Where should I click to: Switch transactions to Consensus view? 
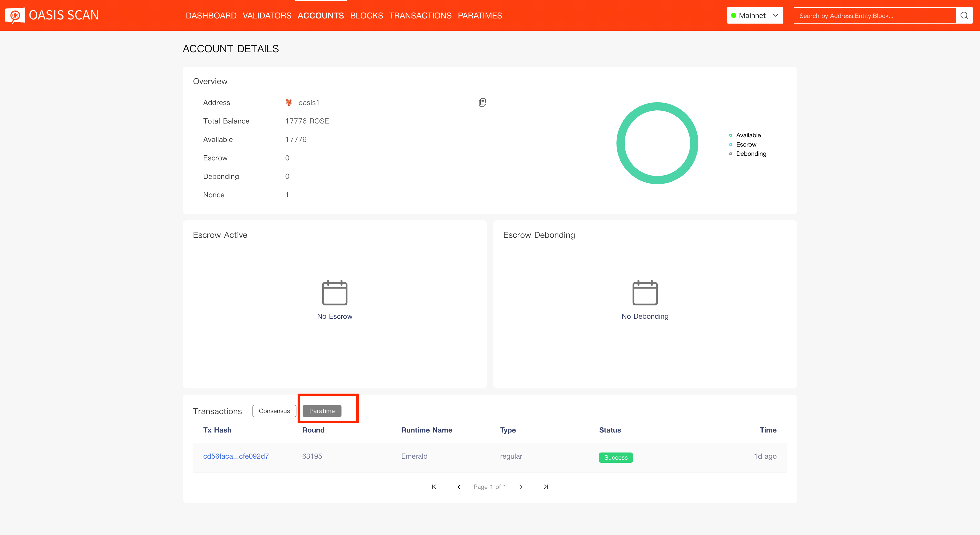274,411
